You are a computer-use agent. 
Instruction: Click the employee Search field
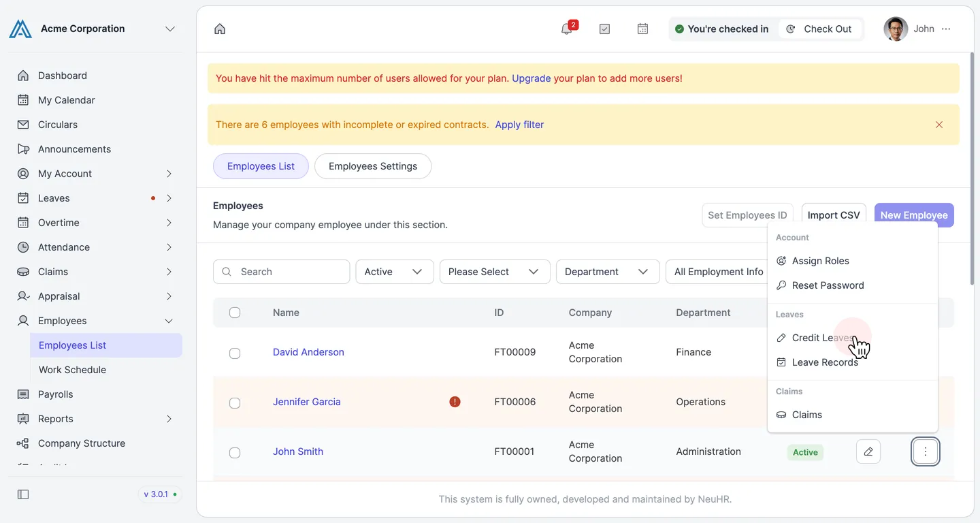click(281, 272)
